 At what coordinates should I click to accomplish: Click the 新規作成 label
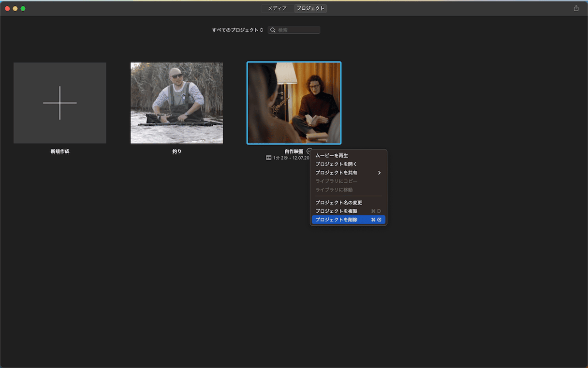coord(60,151)
